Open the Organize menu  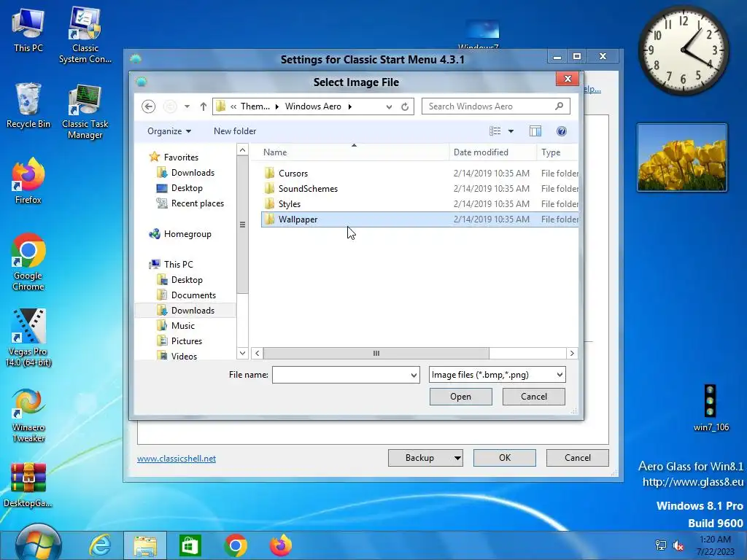pos(169,131)
